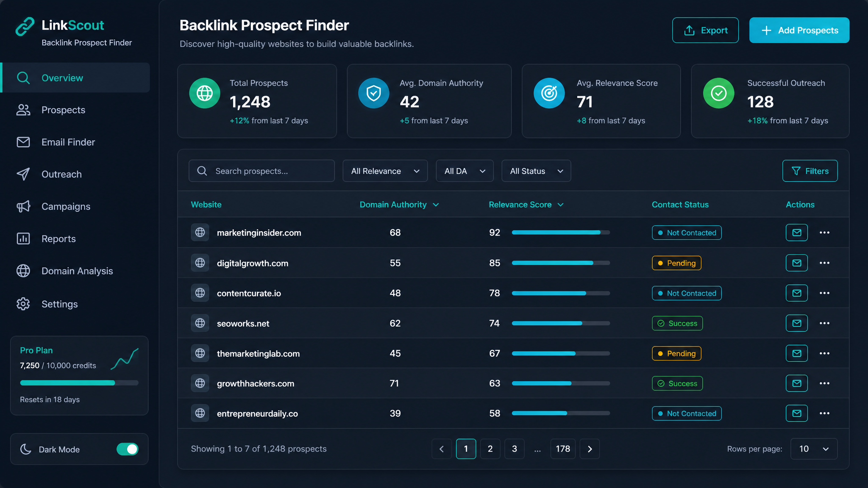
Task: Expand the All Relevance dropdown
Action: (x=385, y=171)
